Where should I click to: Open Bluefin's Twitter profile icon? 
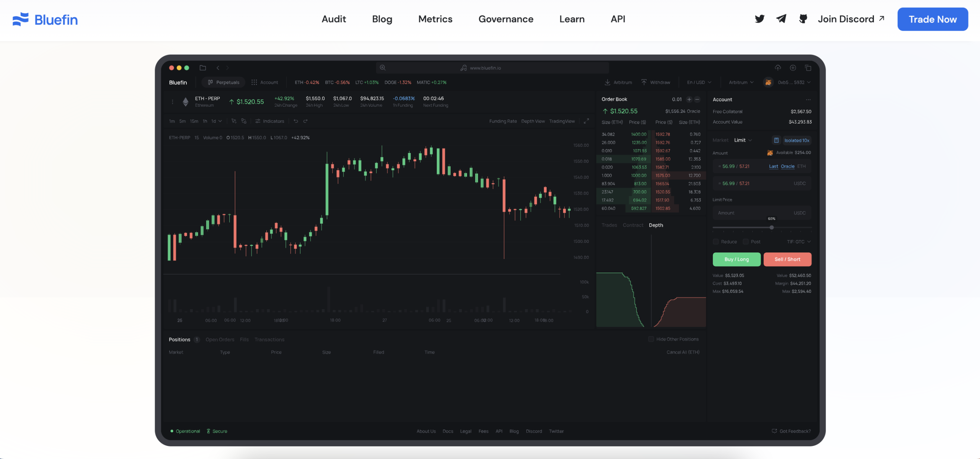tap(759, 19)
